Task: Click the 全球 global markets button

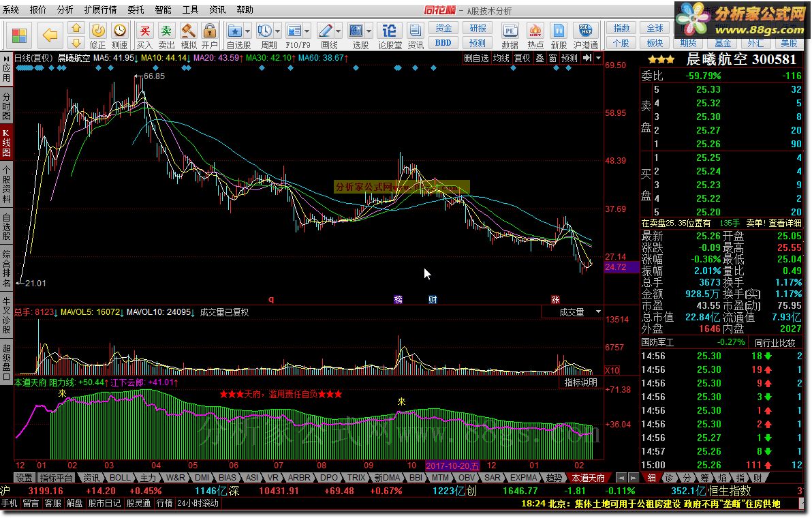Action: (x=655, y=28)
